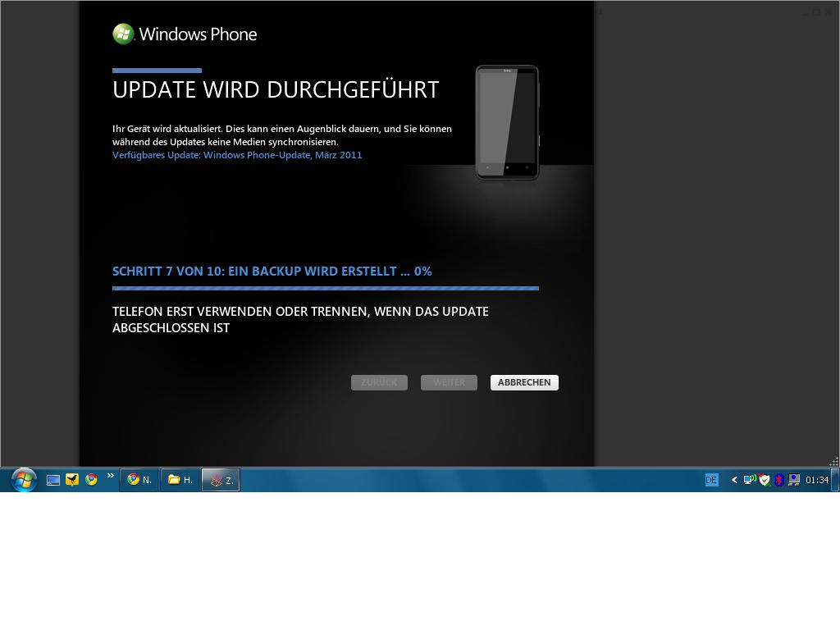The height and width of the screenshot is (630, 840).
Task: Open the display monitor tray icon
Action: click(x=794, y=480)
